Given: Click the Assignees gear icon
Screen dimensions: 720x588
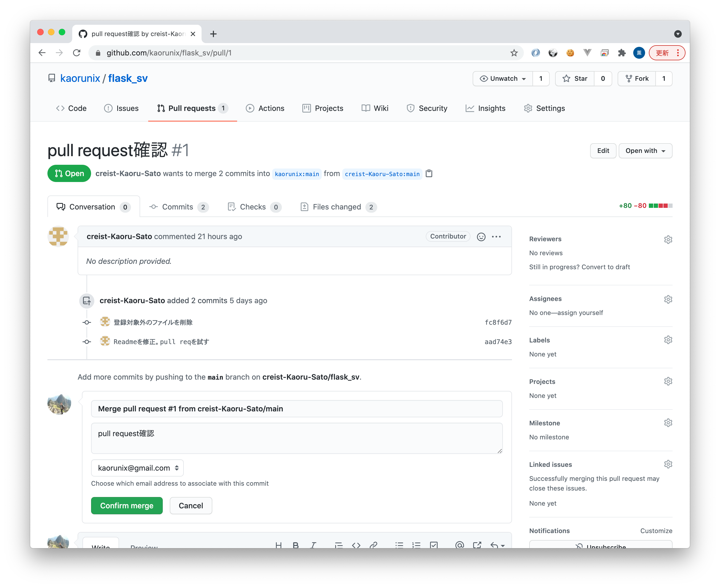Looking at the screenshot, I should point(668,299).
